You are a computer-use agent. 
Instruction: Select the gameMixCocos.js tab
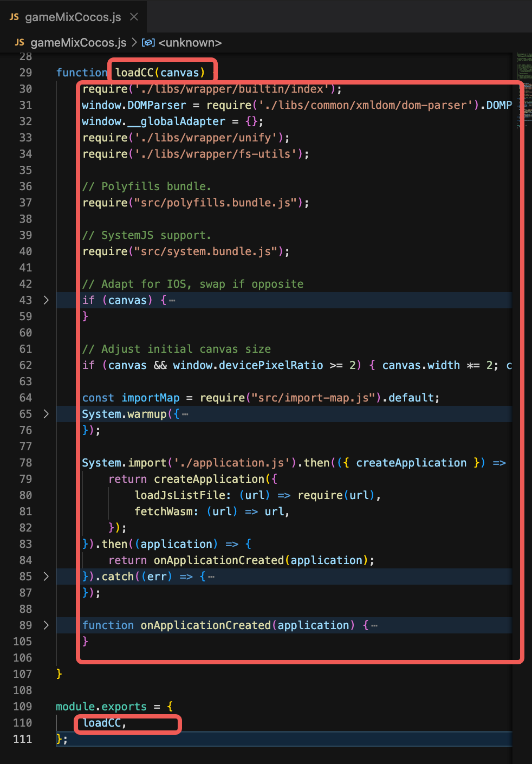(73, 17)
